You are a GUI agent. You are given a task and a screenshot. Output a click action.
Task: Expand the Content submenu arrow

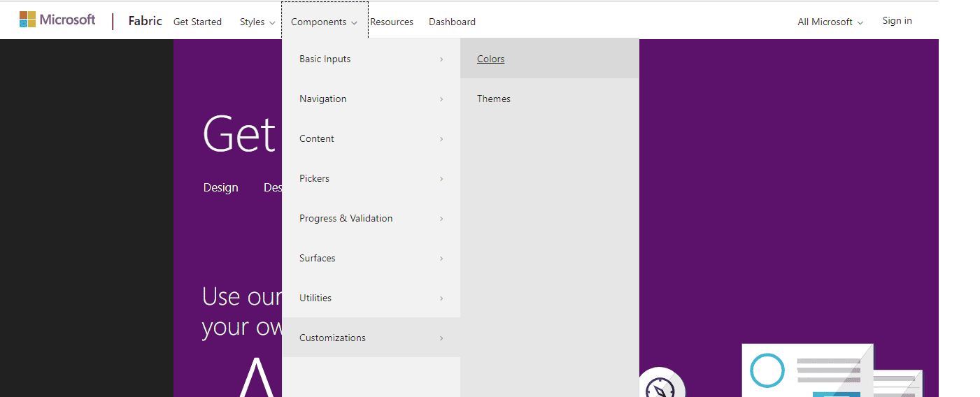click(x=441, y=139)
